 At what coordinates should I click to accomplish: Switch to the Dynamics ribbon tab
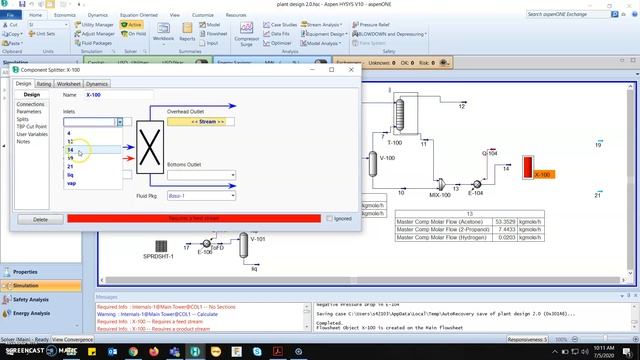pyautogui.click(x=98, y=15)
